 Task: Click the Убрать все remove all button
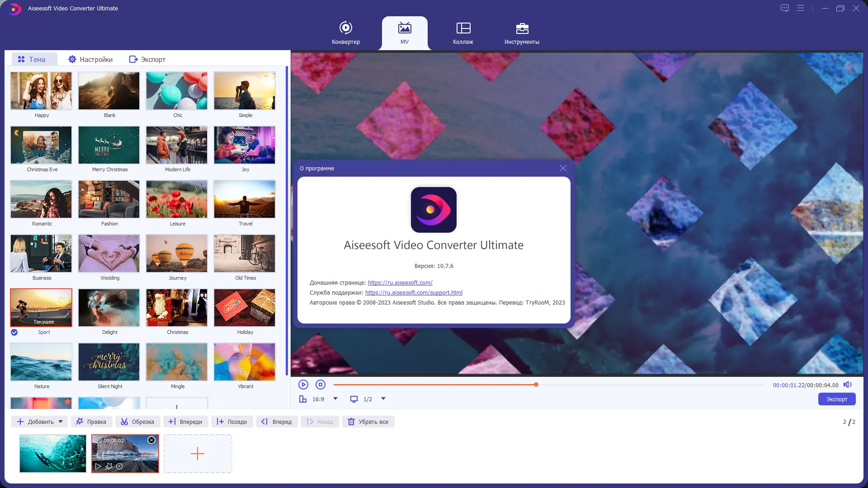click(368, 422)
